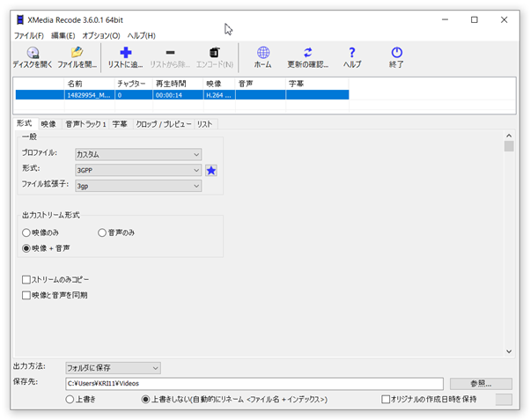Switch to the 音声トラック 1 tab
Viewport: 530px width, 420px height.
[85, 124]
